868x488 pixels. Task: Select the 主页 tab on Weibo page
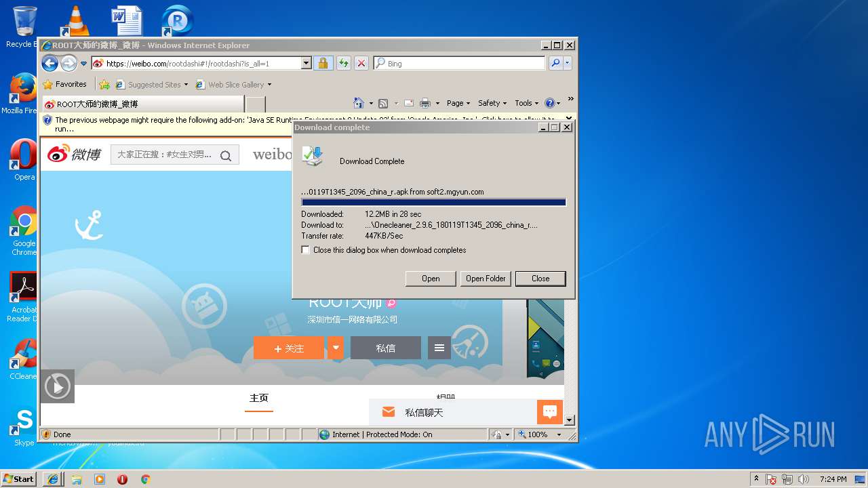[259, 398]
